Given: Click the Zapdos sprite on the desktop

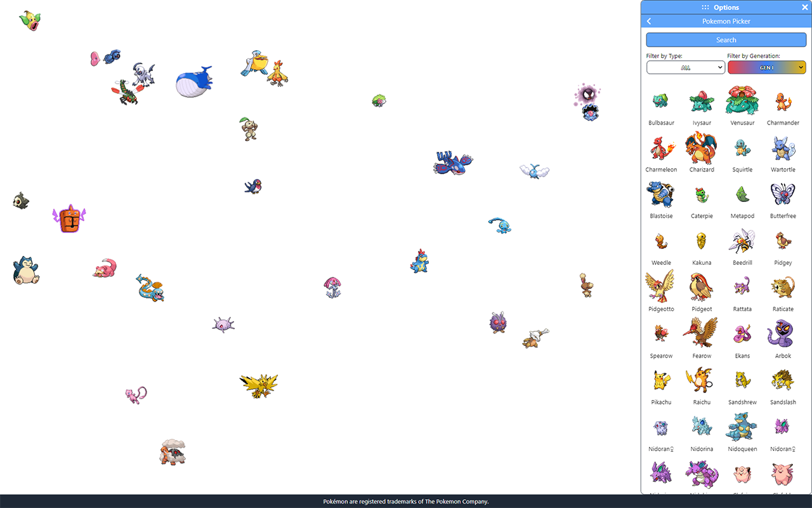Looking at the screenshot, I should click(x=259, y=385).
